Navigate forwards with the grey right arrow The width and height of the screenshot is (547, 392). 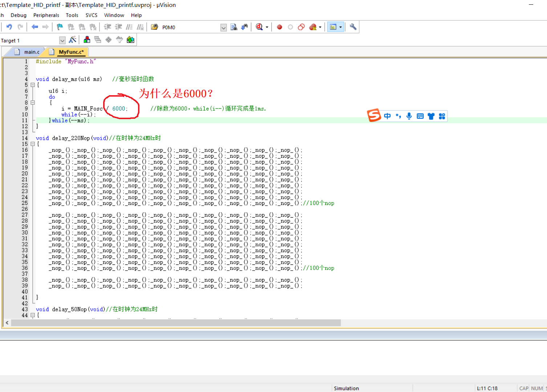pyautogui.click(x=45, y=27)
